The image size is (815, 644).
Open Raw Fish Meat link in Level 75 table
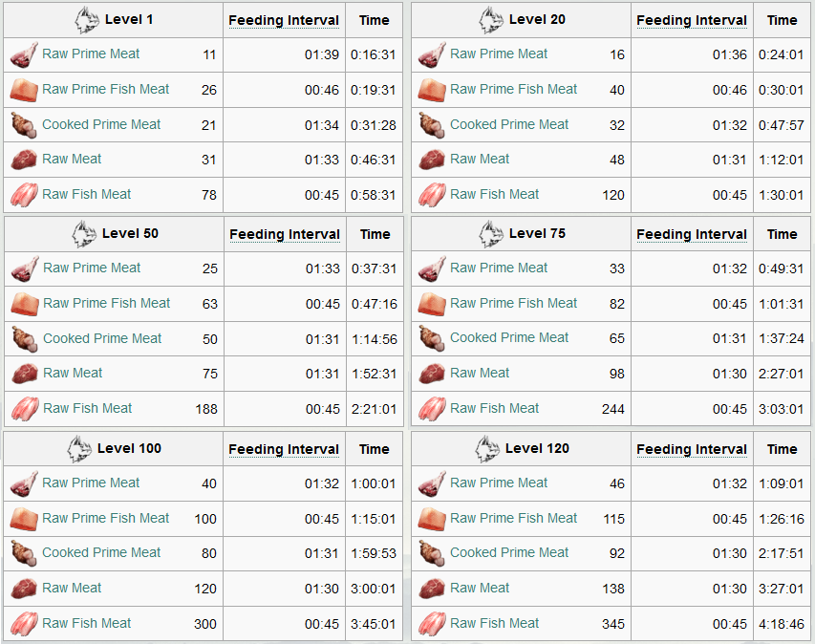pyautogui.click(x=494, y=409)
